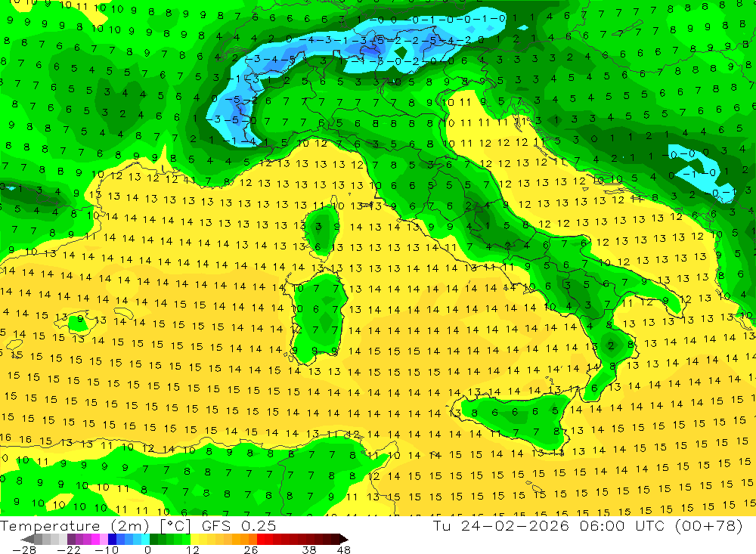Click the dark blue swatch at -10
This screenshot has width=756, height=554.
coord(112,539)
